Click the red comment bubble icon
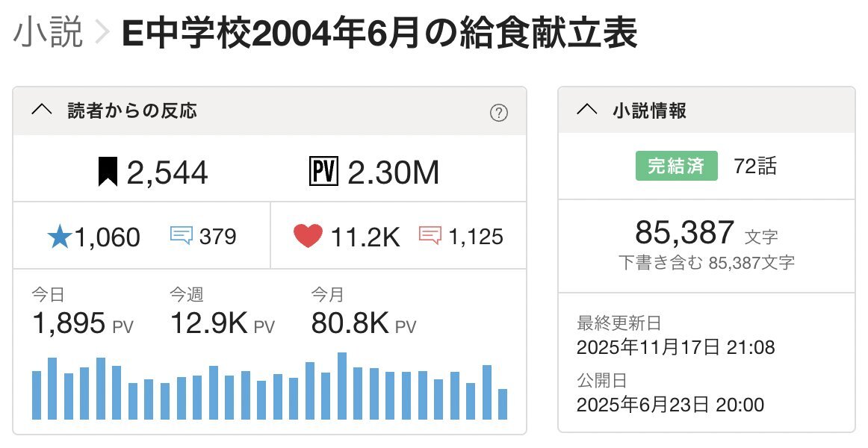This screenshot has width=868, height=448. [430, 236]
